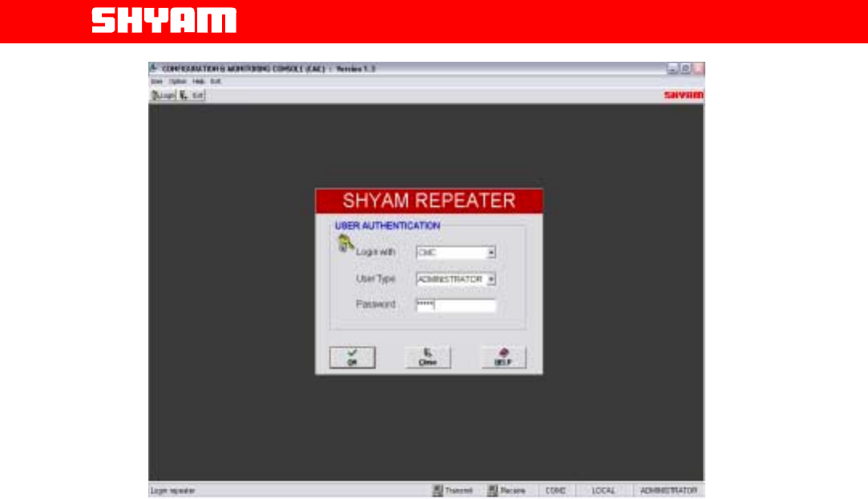Click the SHYAM logo in the toolbar
868x499 pixels.
pos(684,95)
